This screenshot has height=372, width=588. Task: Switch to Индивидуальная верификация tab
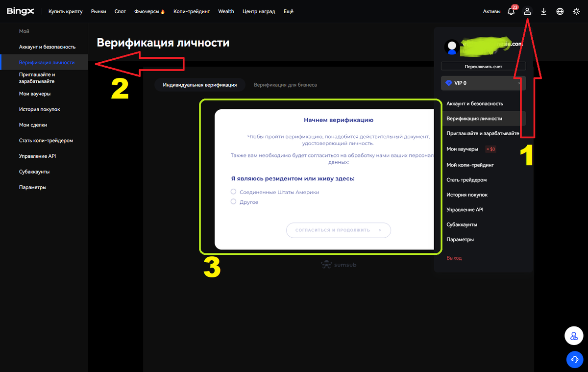pos(199,85)
